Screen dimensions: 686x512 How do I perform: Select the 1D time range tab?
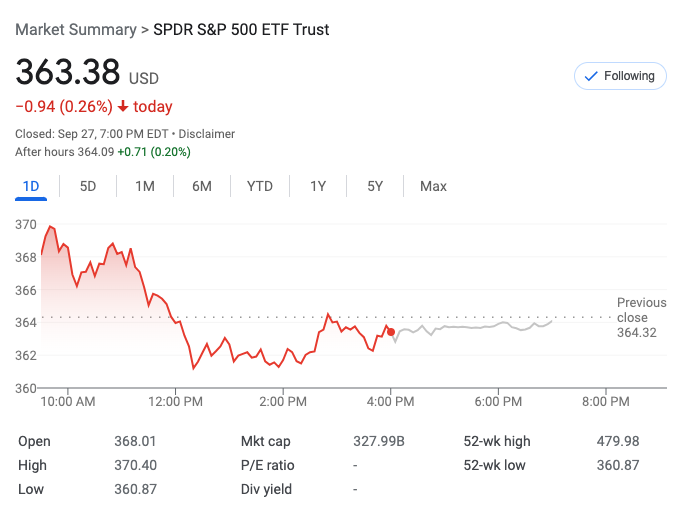[x=31, y=186]
